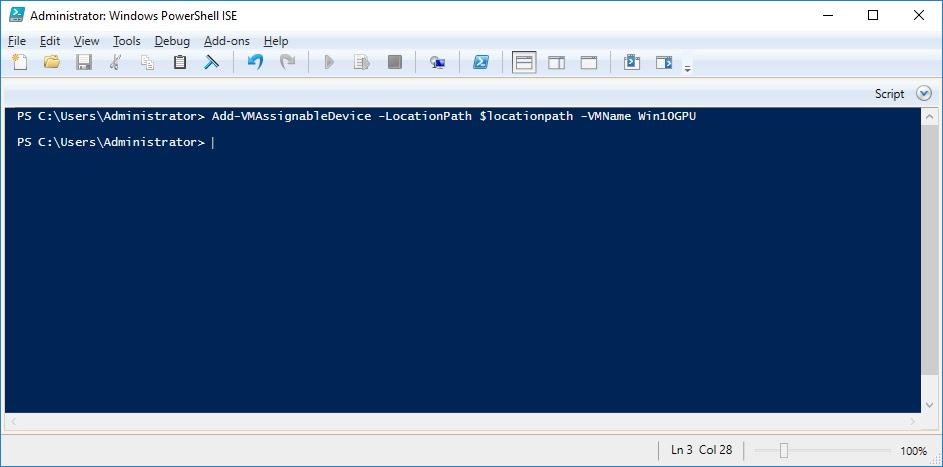Image resolution: width=943 pixels, height=467 pixels.
Task: Show Script Pane Maximized layout
Action: click(589, 63)
